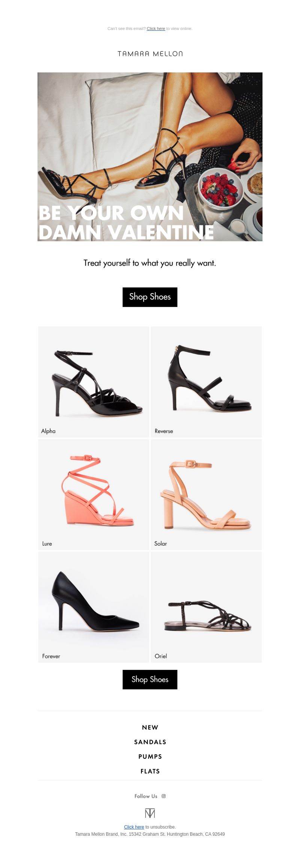Image resolution: width=300 pixels, height=868 pixels.
Task: Click the Tamara Mellon header logo
Action: pos(150,54)
